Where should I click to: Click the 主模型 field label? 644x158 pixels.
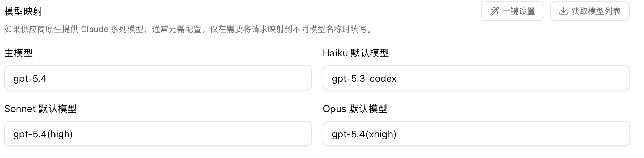(x=18, y=53)
